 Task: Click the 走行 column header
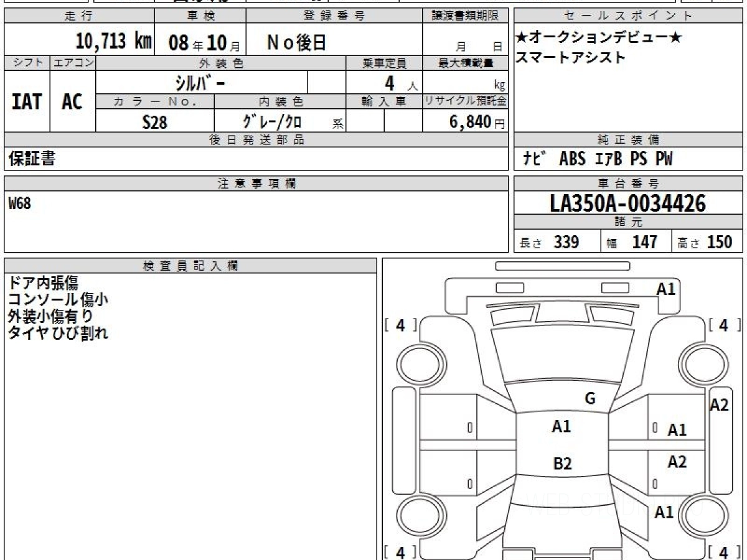78,16
